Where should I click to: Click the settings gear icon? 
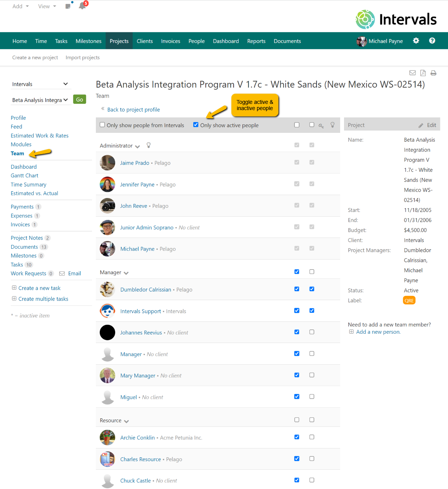[416, 41]
